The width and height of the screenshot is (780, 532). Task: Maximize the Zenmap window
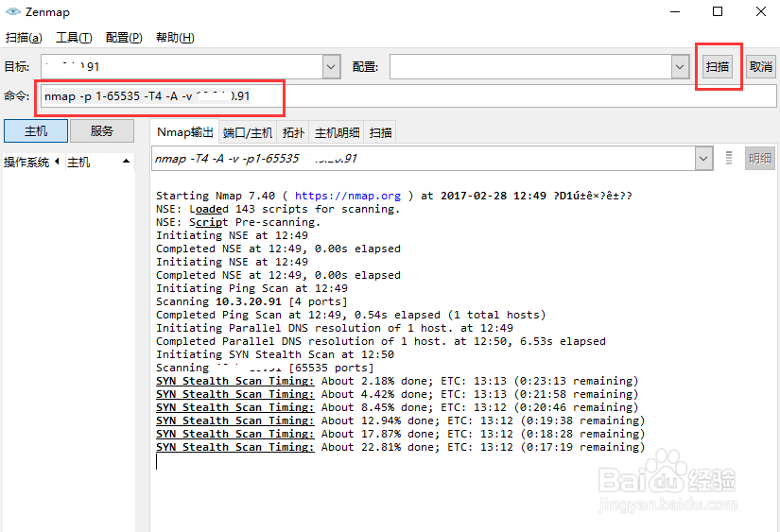718,11
